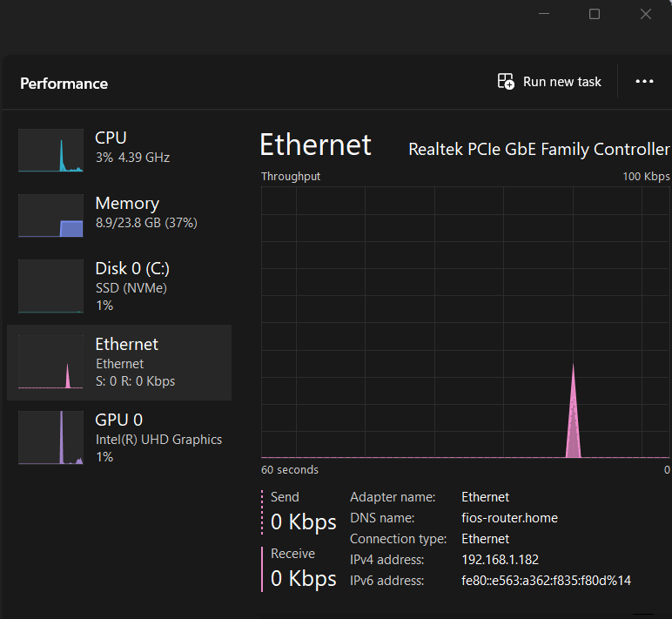Click the Realtek PCIe GbE adapter title
Image resolution: width=672 pixels, height=619 pixels.
(539, 150)
